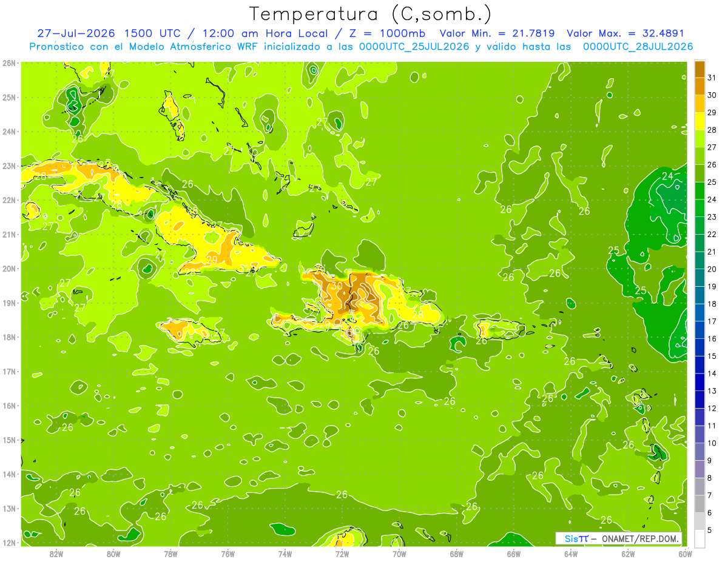
Task: Click the 62W longitude axis label
Action: coord(628,554)
